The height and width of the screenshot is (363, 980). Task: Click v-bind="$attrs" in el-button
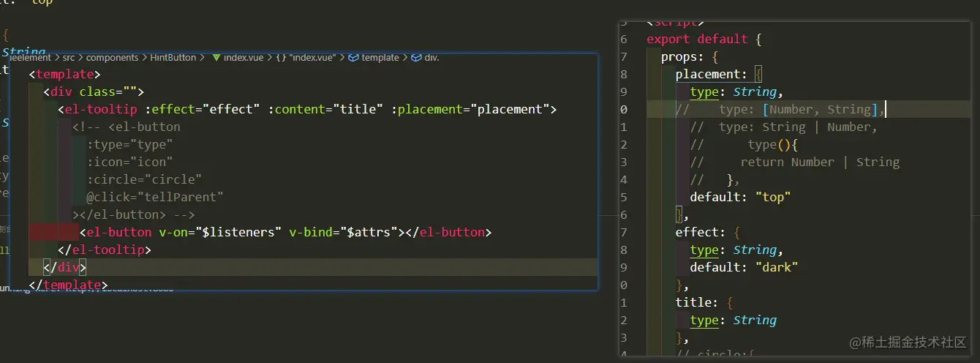[x=343, y=232]
